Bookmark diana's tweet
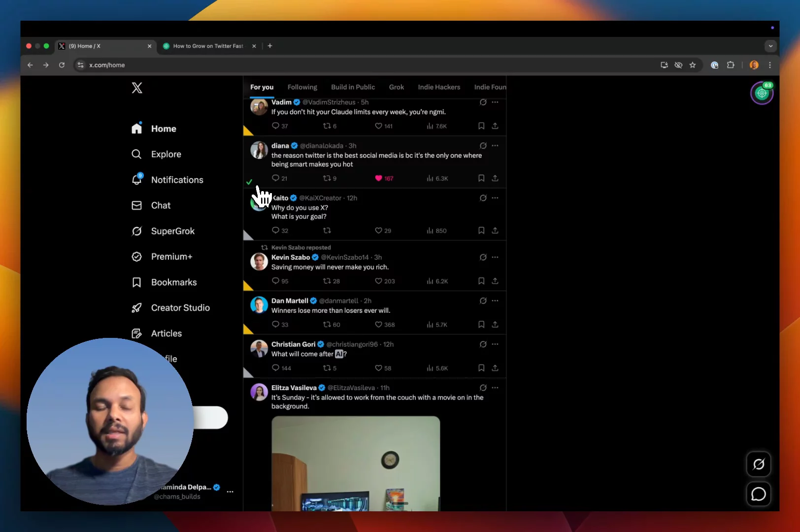Image resolution: width=800 pixels, height=532 pixels. coord(481,178)
